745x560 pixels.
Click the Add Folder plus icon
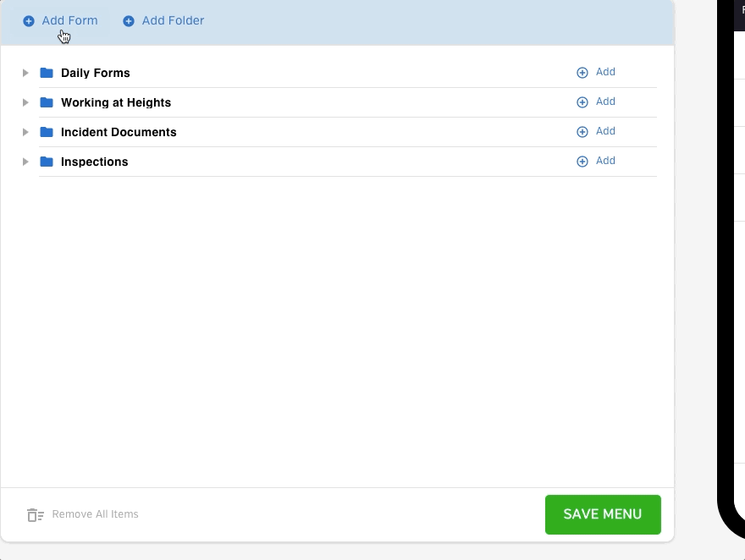click(x=129, y=21)
